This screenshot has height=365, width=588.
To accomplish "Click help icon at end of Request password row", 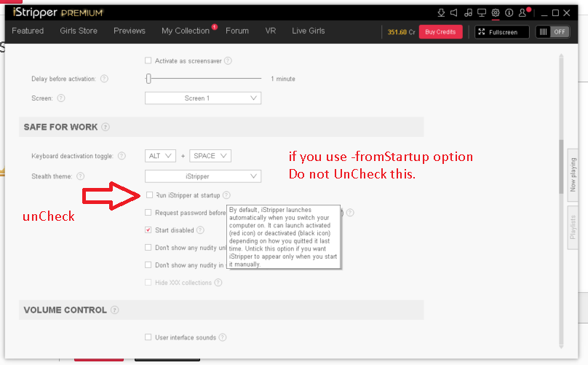I will click(x=350, y=213).
